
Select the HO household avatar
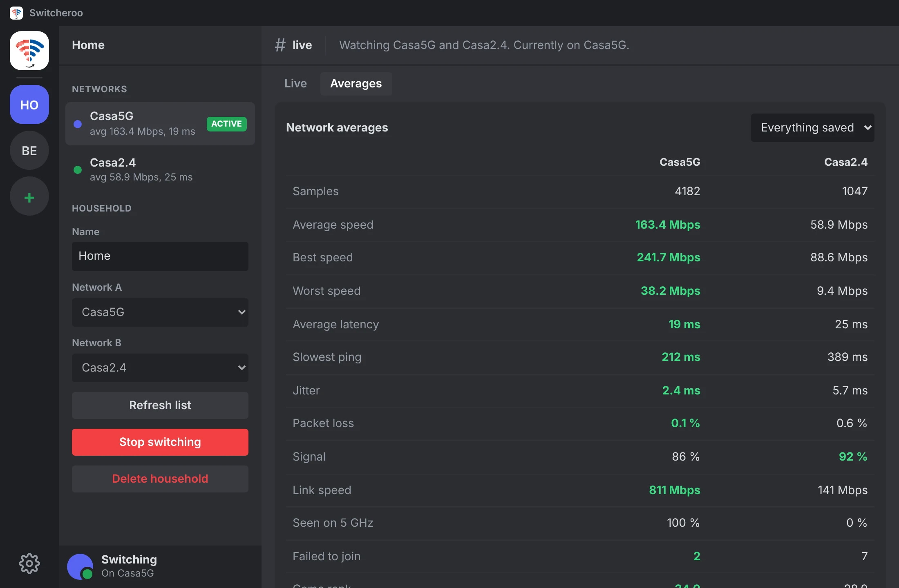[29, 105]
